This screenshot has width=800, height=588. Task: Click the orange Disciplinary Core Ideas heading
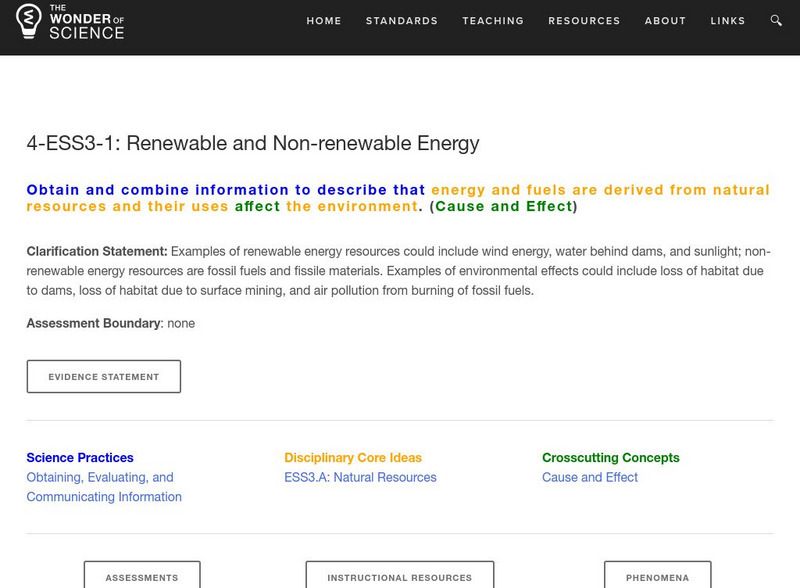point(353,457)
